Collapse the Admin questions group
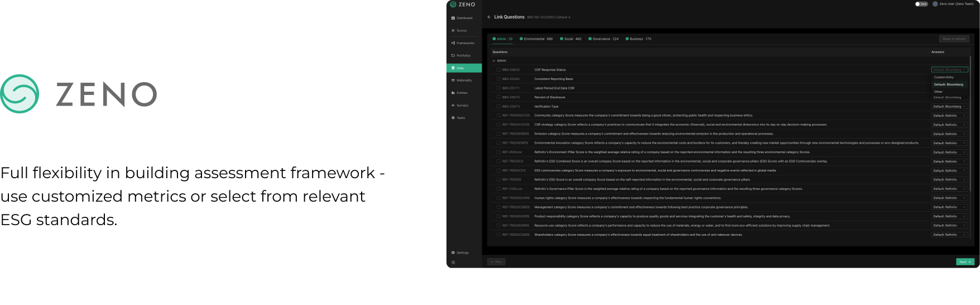 494,60
